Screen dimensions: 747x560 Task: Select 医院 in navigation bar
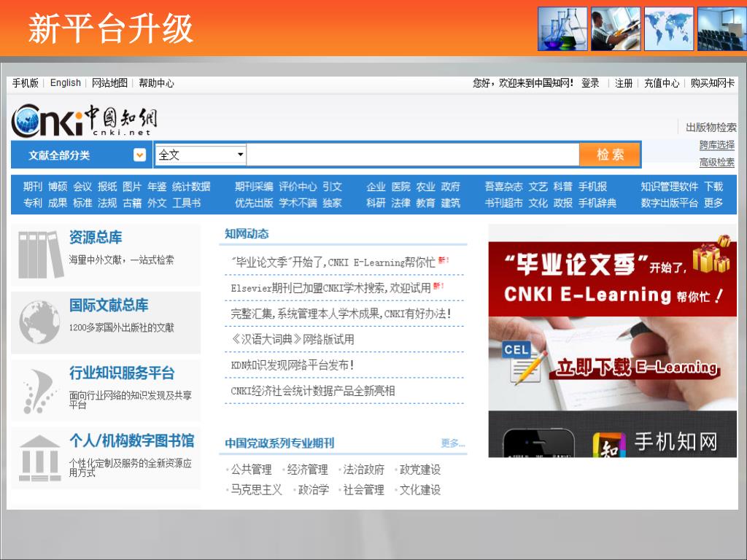click(400, 187)
